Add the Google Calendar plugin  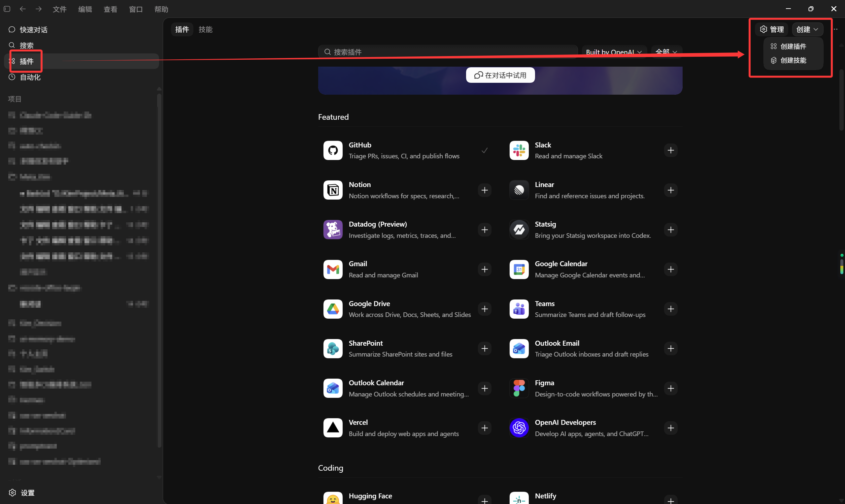coord(671,269)
